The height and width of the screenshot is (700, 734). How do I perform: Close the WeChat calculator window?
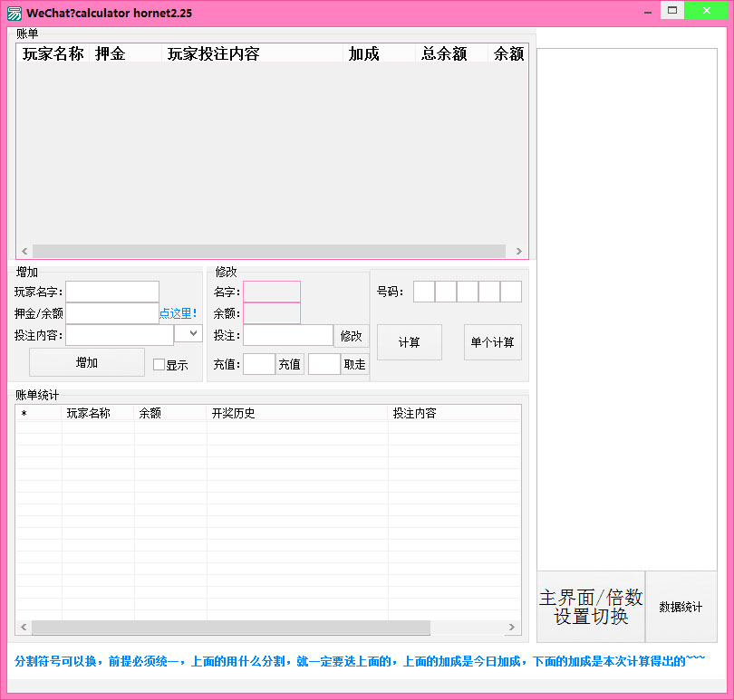pyautogui.click(x=707, y=10)
